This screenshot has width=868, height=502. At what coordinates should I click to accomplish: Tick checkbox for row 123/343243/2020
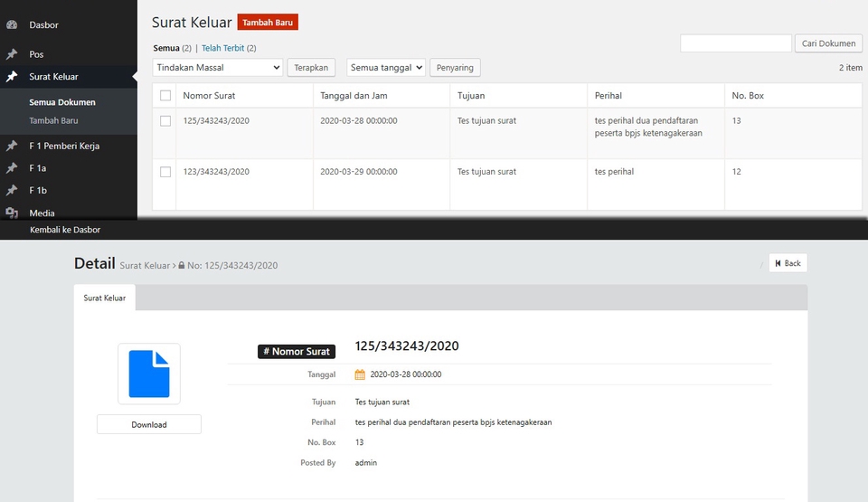165,172
